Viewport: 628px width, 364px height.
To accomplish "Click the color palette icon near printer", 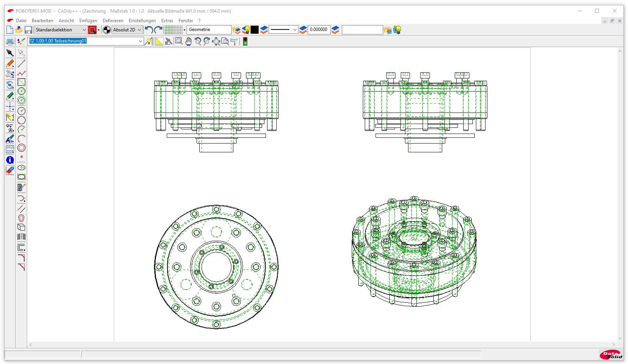I will [21, 41].
